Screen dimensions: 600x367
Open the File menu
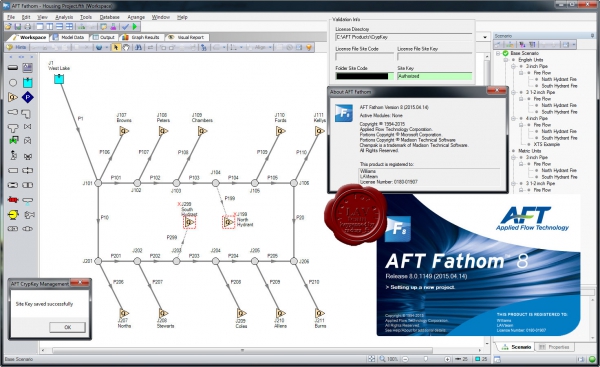click(11, 17)
